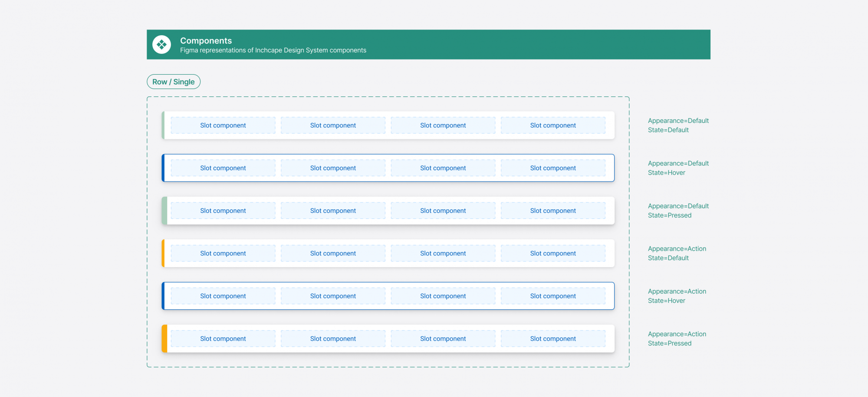Click the green accent bar on the Default Pressed row
868x397 pixels.
tap(164, 211)
